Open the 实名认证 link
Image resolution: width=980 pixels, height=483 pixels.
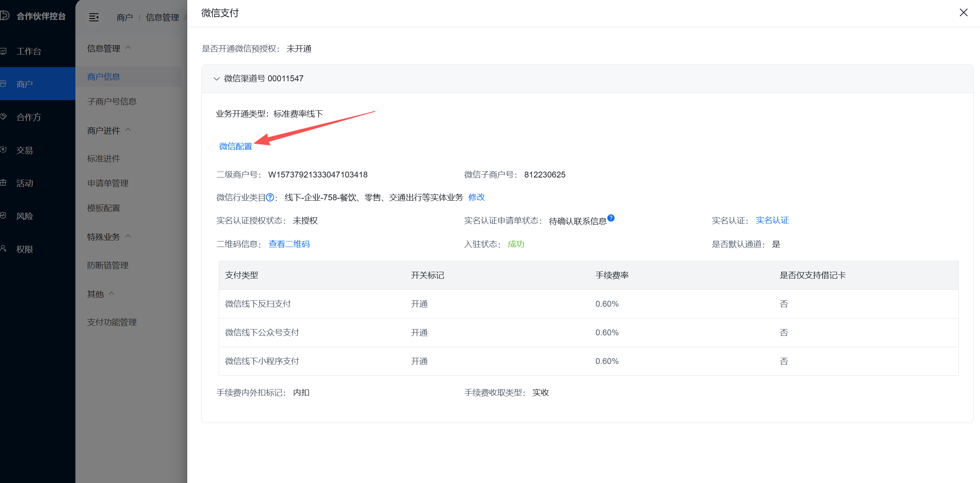[772, 220]
